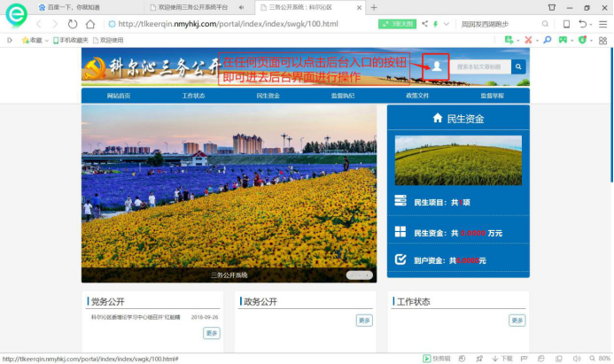The width and height of the screenshot is (614, 364).
Task: Mute the 欢迎使用三务公开系统平台 tab speaker
Action: 241,7
